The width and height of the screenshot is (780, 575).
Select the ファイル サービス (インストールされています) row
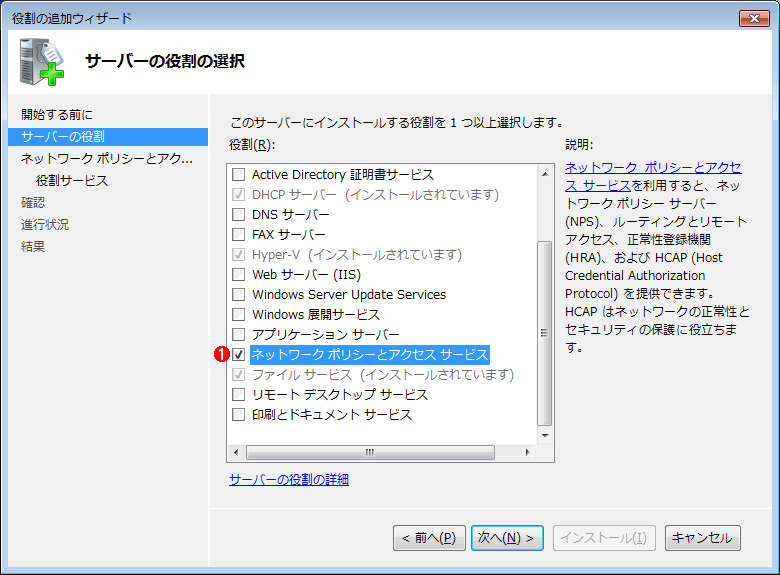click(383, 375)
